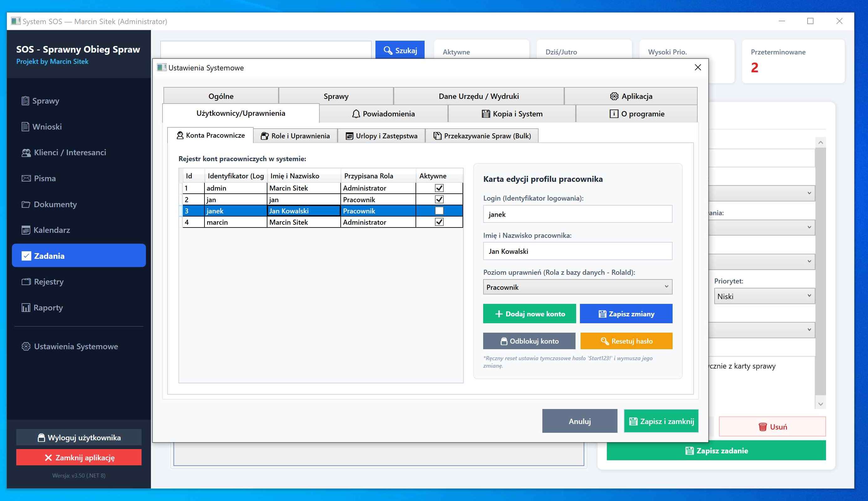Click scroll up arrow in task panel

coord(820,142)
